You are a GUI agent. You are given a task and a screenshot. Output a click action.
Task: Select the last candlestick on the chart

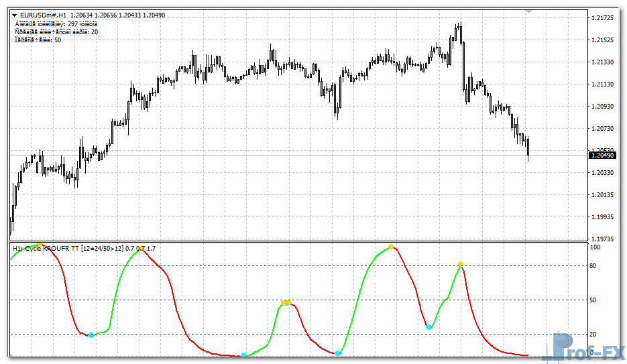528,149
